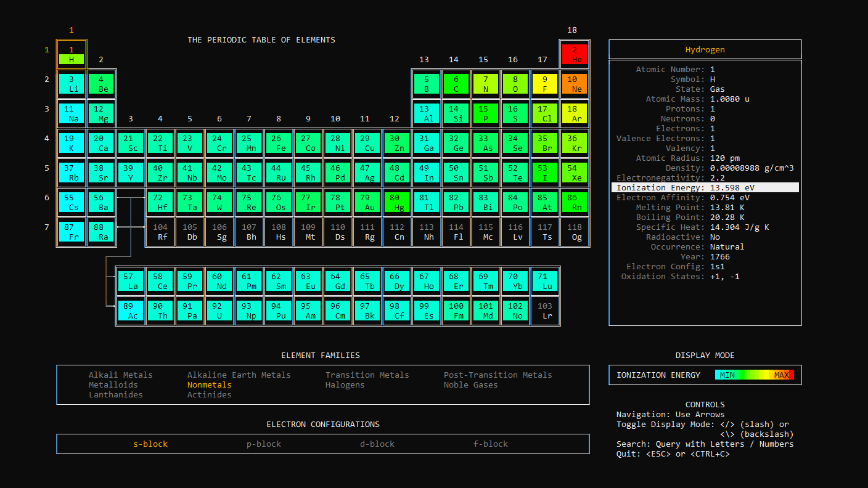Click the Actinides label under element families
The width and height of the screenshot is (868, 488).
[x=209, y=394]
